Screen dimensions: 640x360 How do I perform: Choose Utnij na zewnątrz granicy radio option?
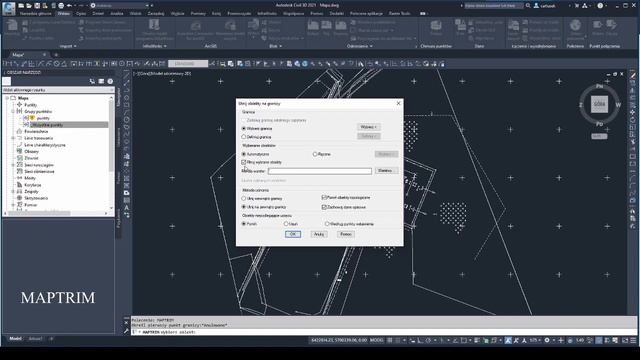(244, 207)
